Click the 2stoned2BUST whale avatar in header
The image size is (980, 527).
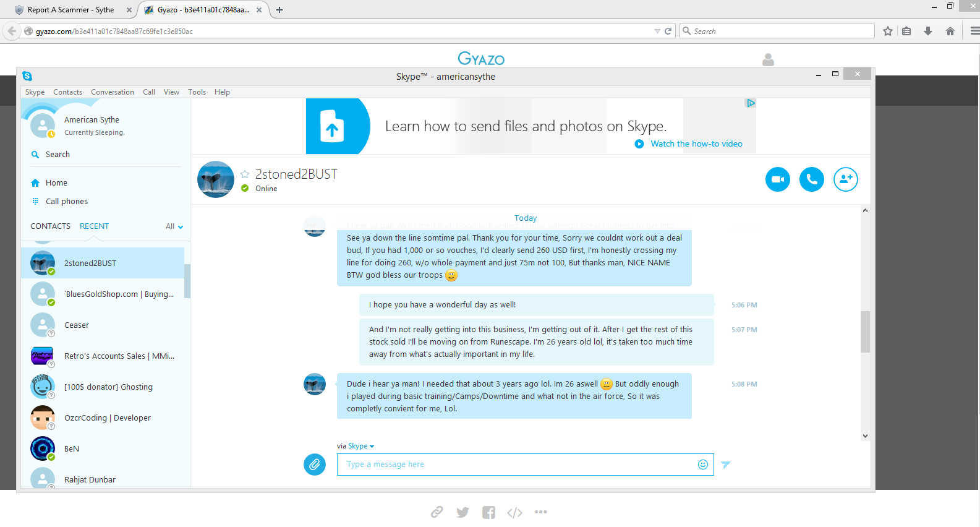(215, 179)
